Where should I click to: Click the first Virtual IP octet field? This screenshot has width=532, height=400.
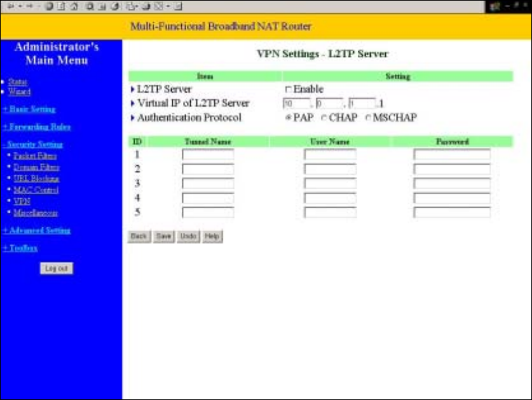297,103
